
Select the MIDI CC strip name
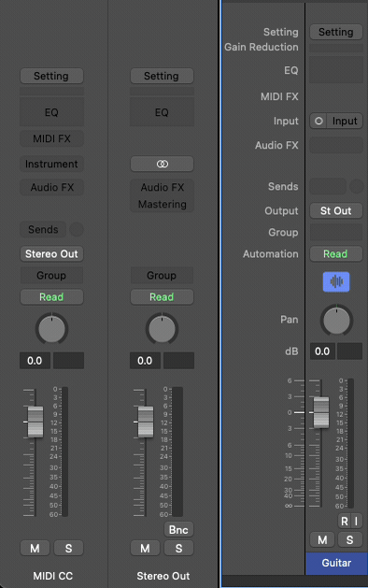click(53, 576)
